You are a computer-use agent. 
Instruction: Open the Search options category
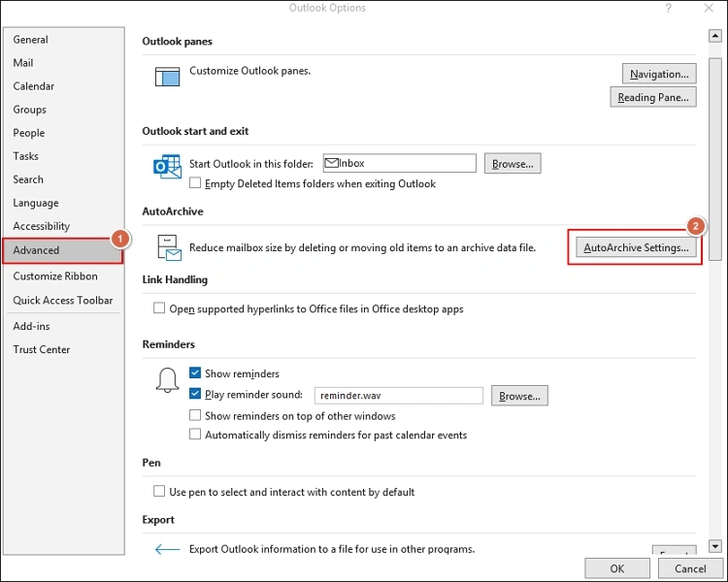[x=63, y=179]
